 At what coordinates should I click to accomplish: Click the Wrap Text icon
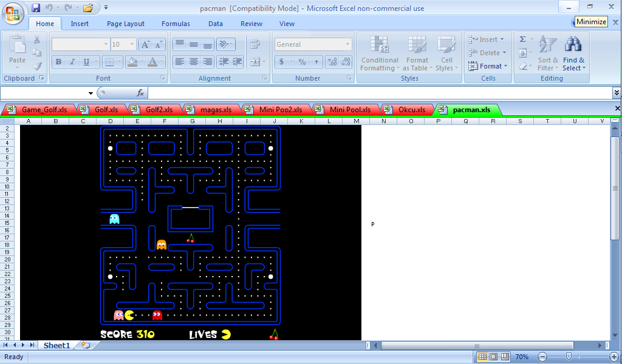255,44
